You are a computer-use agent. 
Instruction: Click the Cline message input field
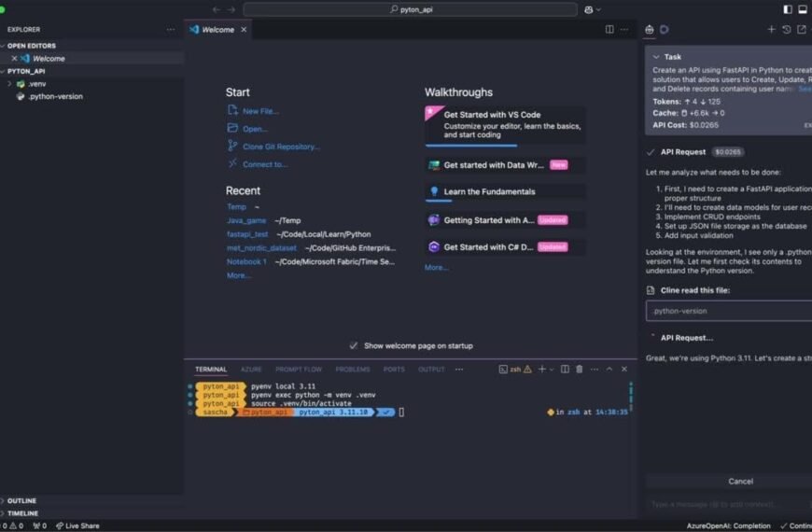(x=728, y=505)
